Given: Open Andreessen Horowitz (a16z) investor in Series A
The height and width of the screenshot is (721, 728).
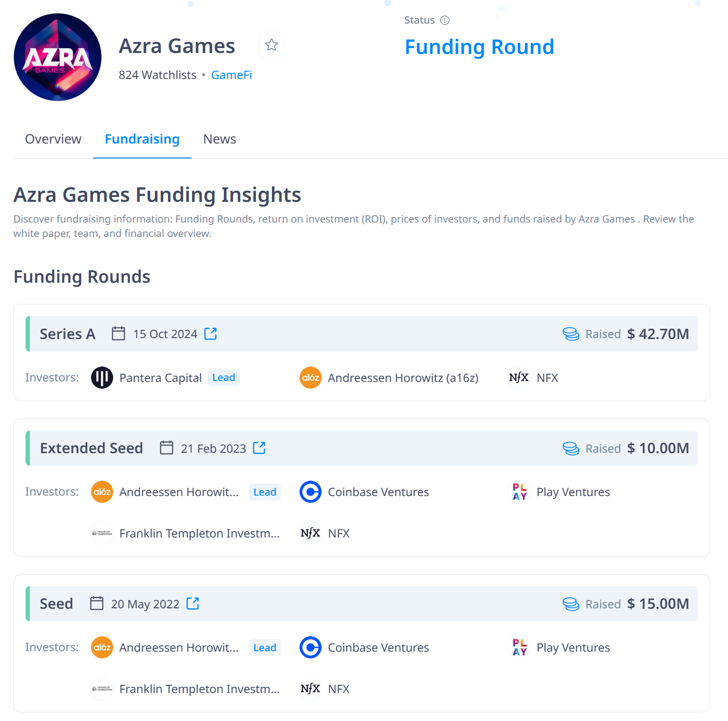Looking at the screenshot, I should tap(403, 378).
